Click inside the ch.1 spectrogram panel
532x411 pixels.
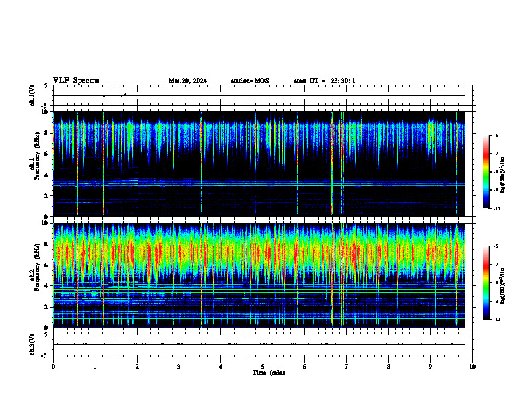click(259, 164)
